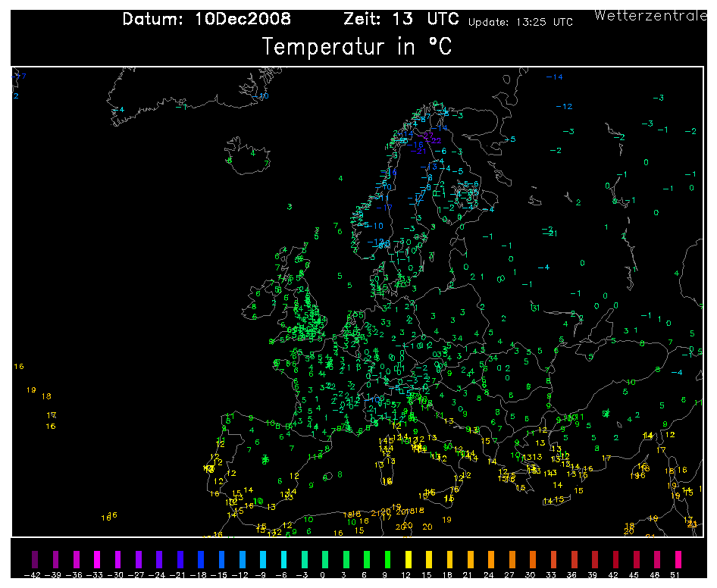Screen dimensions: 717x588
Task: Pick the 0 degree legend color swatch
Action: point(325,559)
